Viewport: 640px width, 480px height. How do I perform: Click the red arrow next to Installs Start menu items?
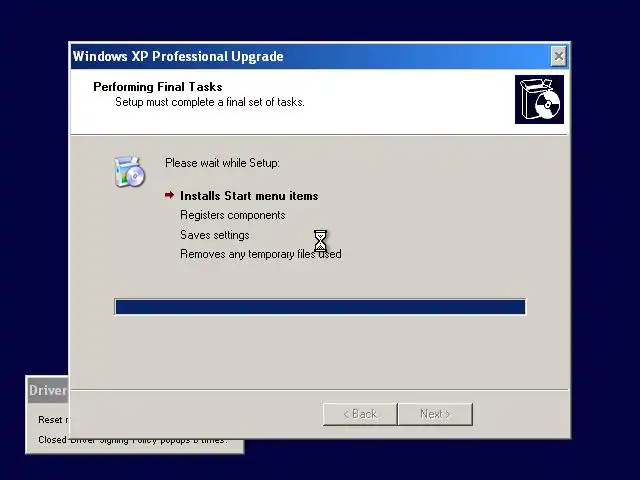tap(169, 195)
